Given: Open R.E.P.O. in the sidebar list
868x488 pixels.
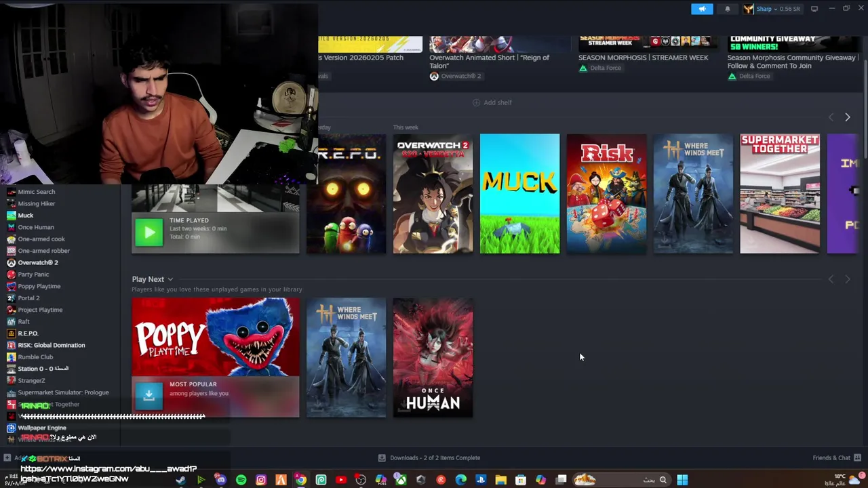Looking at the screenshot, I should 28,333.
